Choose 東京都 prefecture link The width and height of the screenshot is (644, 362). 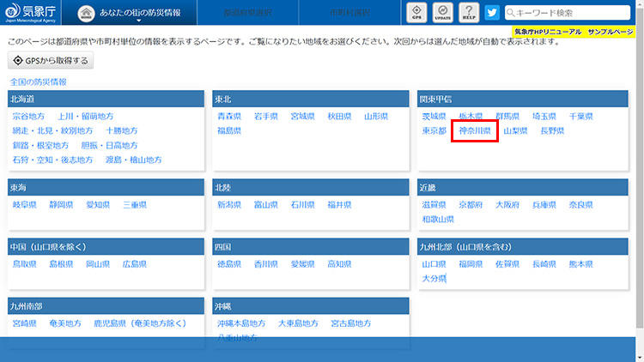coord(434,131)
